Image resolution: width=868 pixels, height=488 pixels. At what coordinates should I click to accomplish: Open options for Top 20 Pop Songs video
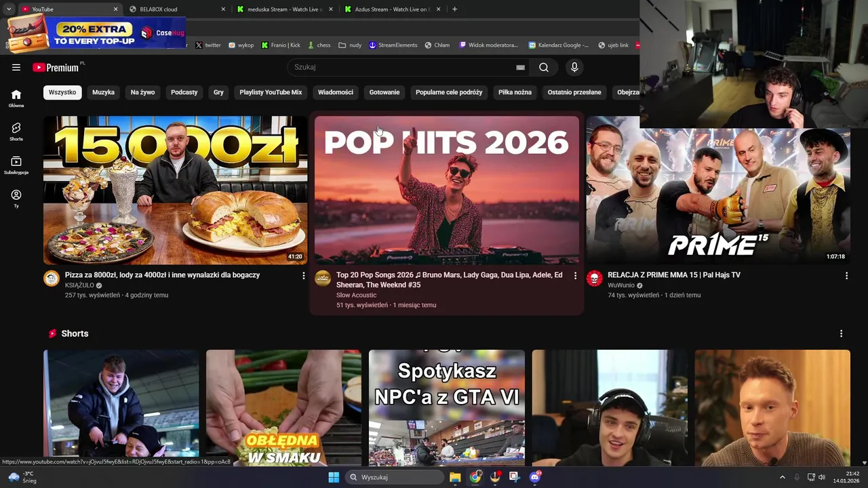(x=575, y=276)
